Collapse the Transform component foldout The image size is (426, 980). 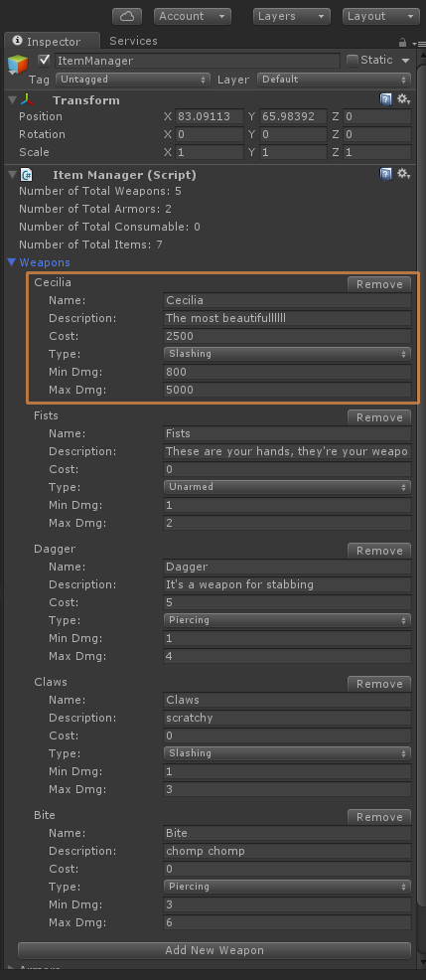12,100
